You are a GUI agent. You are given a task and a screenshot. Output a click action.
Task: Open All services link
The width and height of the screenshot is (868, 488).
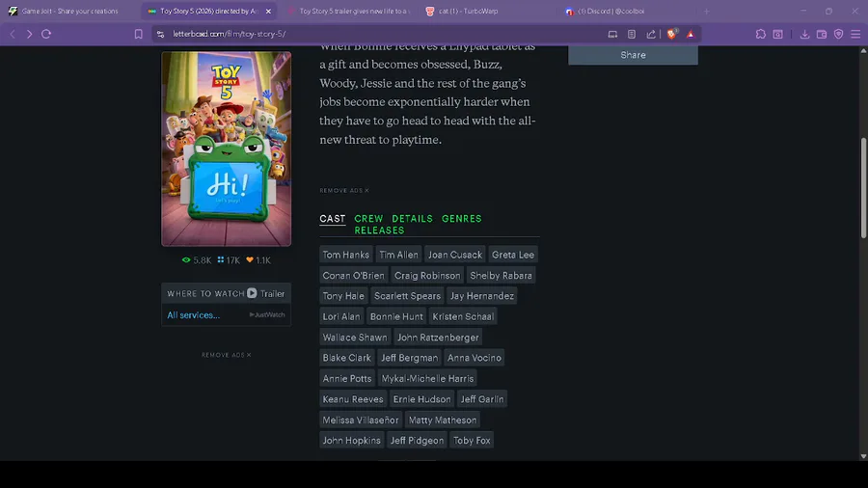click(193, 314)
